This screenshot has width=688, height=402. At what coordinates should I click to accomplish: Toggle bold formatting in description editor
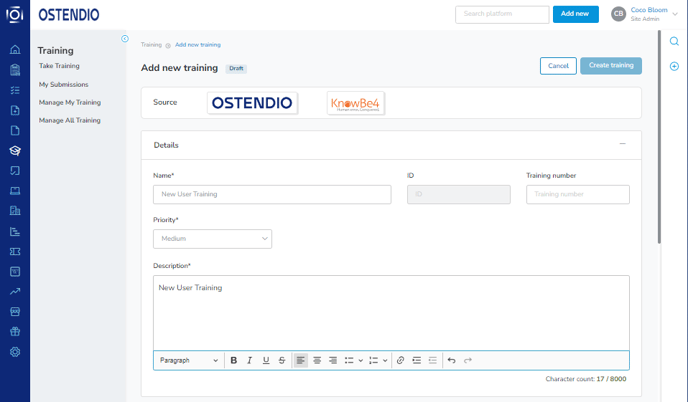[233, 360]
